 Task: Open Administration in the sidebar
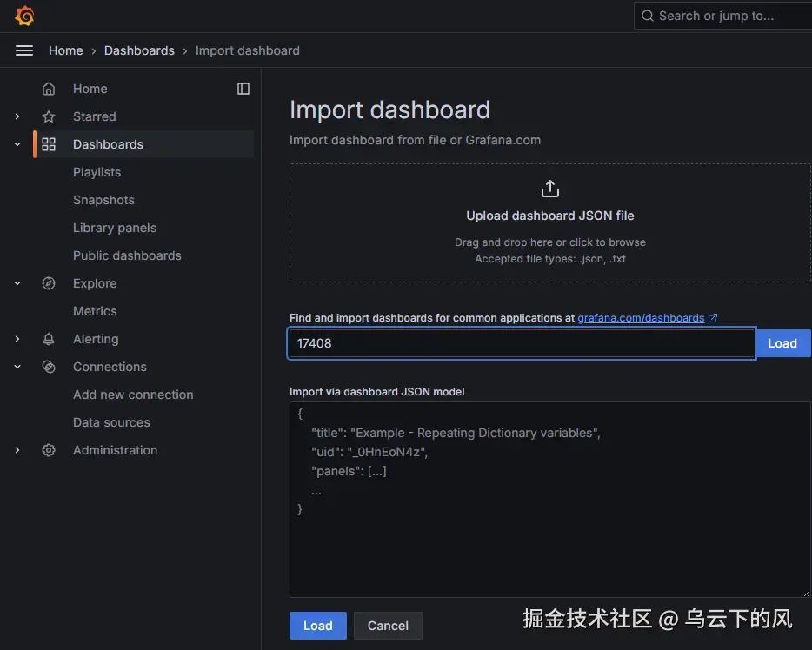[x=115, y=450]
